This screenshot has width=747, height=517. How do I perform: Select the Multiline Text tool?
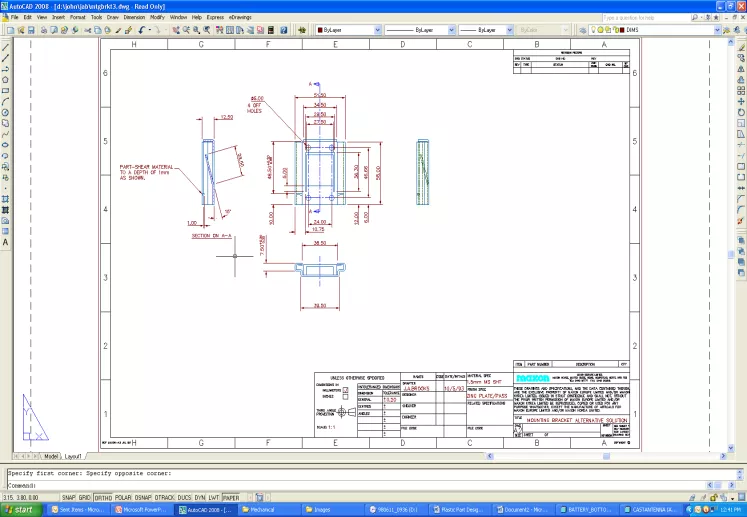[6, 242]
